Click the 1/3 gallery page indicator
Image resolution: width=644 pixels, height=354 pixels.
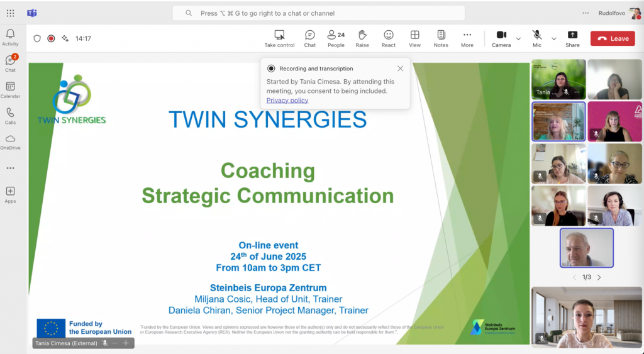(x=587, y=277)
